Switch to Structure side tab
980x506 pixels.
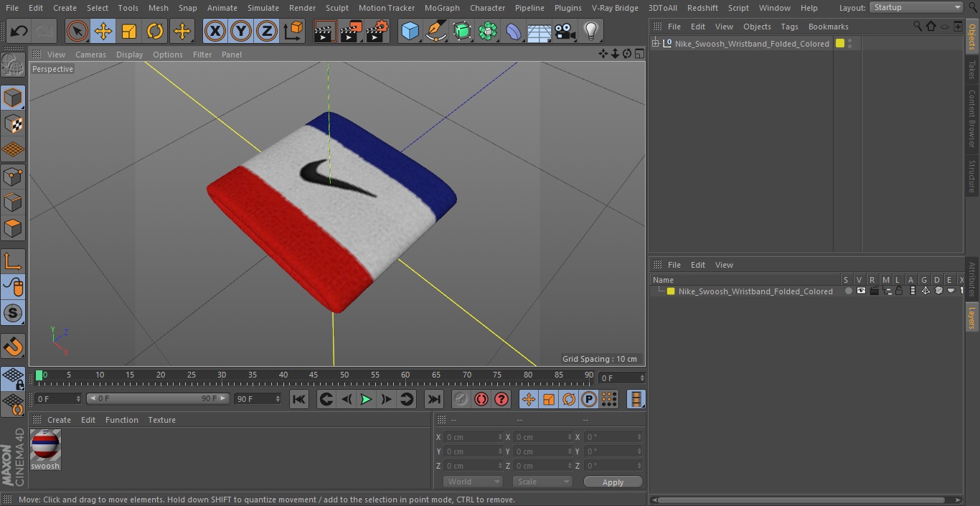tap(972, 176)
